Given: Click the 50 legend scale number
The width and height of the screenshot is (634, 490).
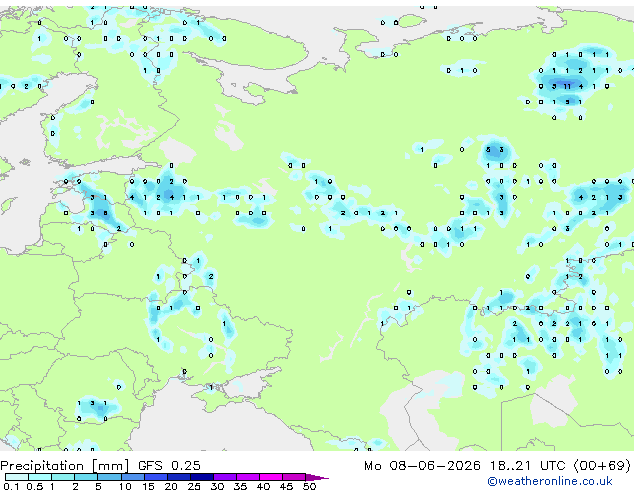Looking at the screenshot, I should (x=309, y=486).
